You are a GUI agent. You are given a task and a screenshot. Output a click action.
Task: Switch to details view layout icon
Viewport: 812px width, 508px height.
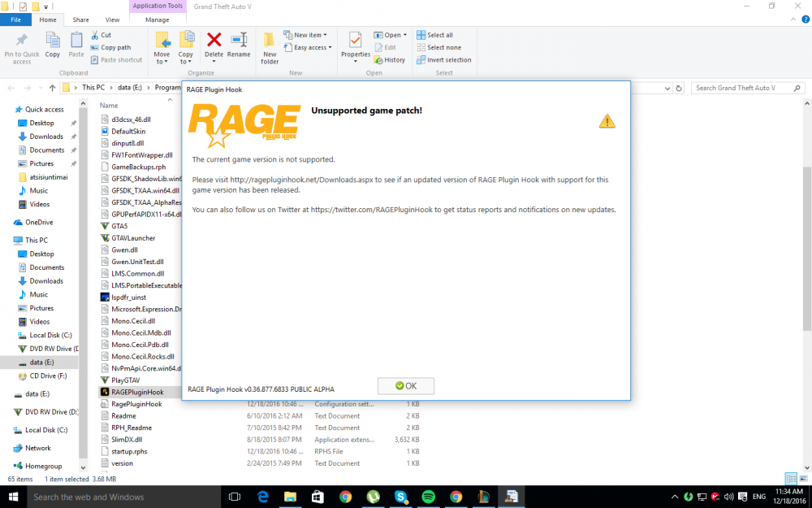[x=791, y=479]
